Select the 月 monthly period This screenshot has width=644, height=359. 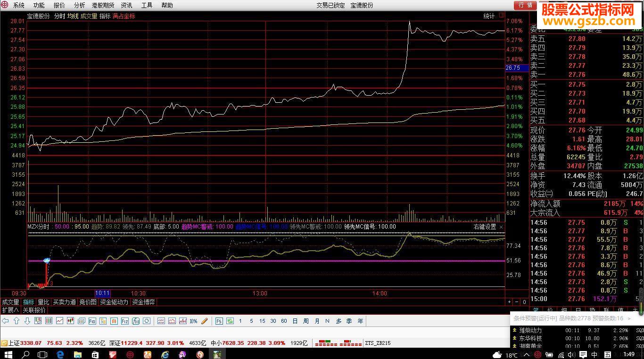(316, 321)
